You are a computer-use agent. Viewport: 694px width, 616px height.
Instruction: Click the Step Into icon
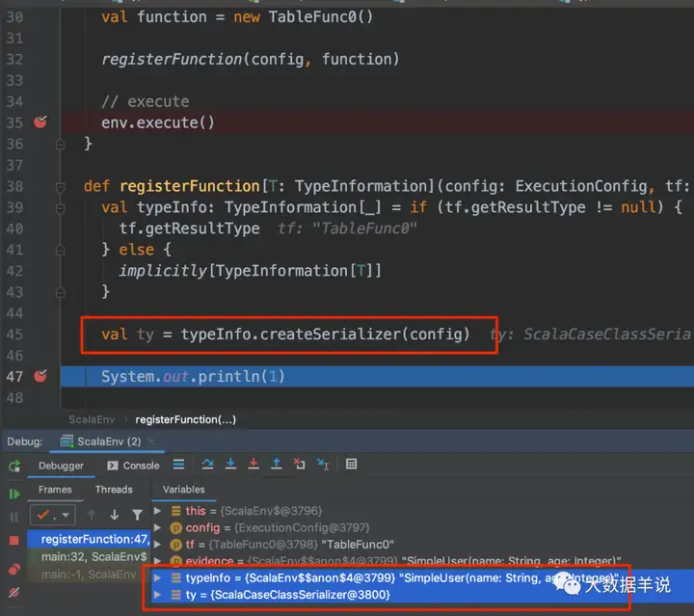(230, 465)
